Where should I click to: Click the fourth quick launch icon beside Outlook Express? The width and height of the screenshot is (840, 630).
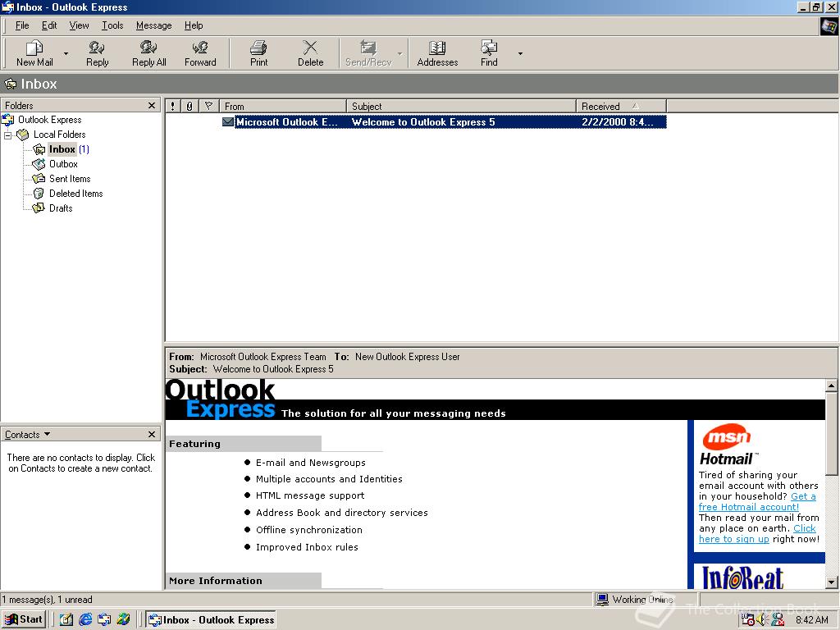123,619
